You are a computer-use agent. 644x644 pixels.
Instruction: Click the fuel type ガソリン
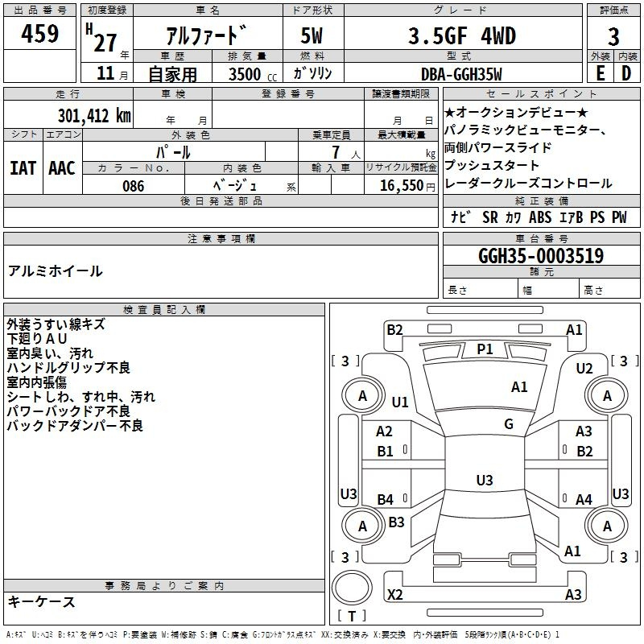click(x=312, y=73)
